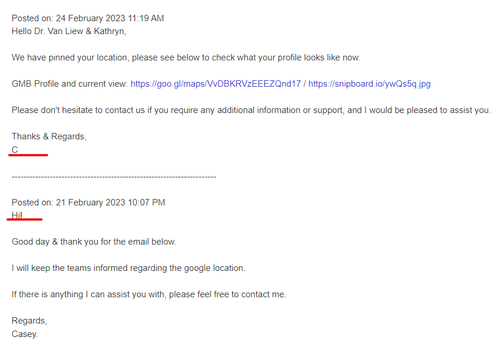Click the 'Good day & thank you' sentence
This screenshot has width=500, height=360.
(94, 242)
